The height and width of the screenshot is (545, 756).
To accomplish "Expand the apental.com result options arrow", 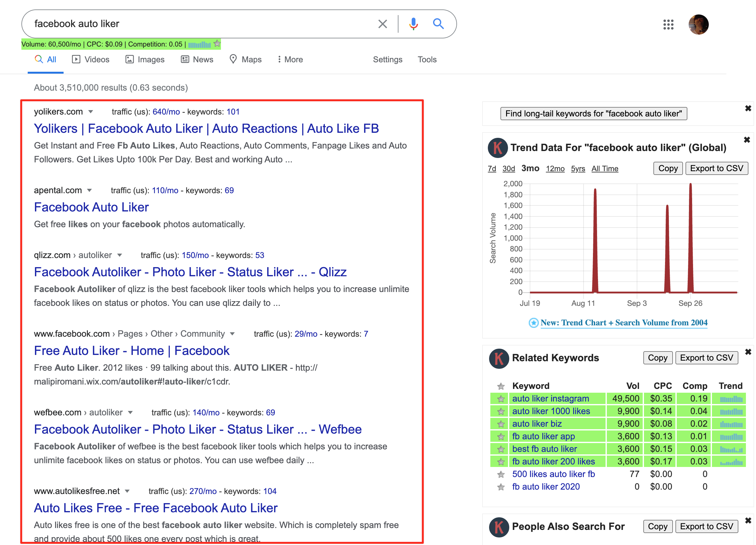I will tap(89, 190).
